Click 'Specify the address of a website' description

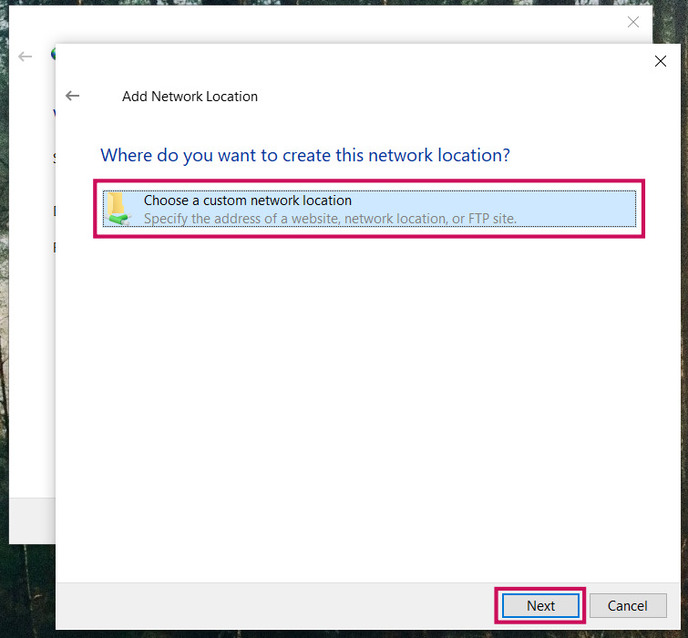click(330, 218)
